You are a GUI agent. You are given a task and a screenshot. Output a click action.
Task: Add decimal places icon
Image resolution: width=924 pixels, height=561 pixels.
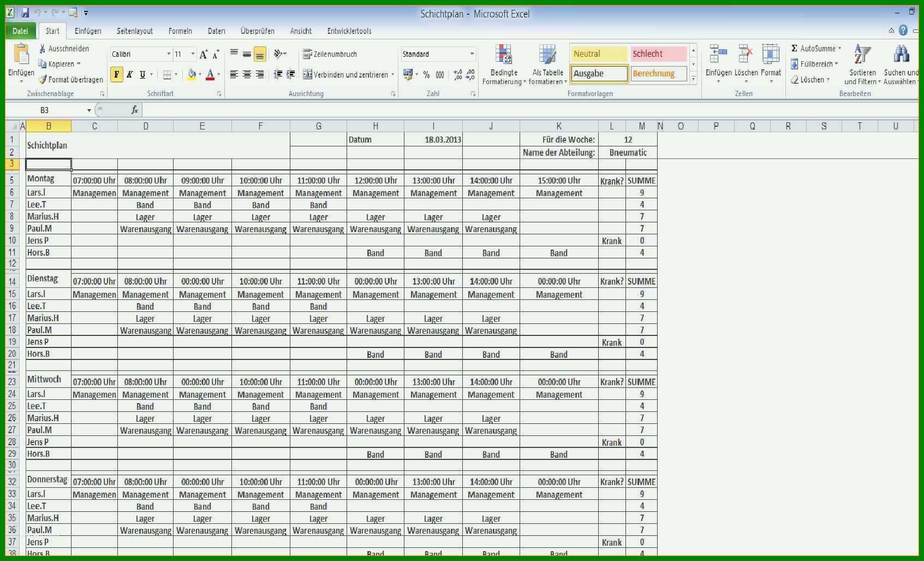(x=457, y=75)
